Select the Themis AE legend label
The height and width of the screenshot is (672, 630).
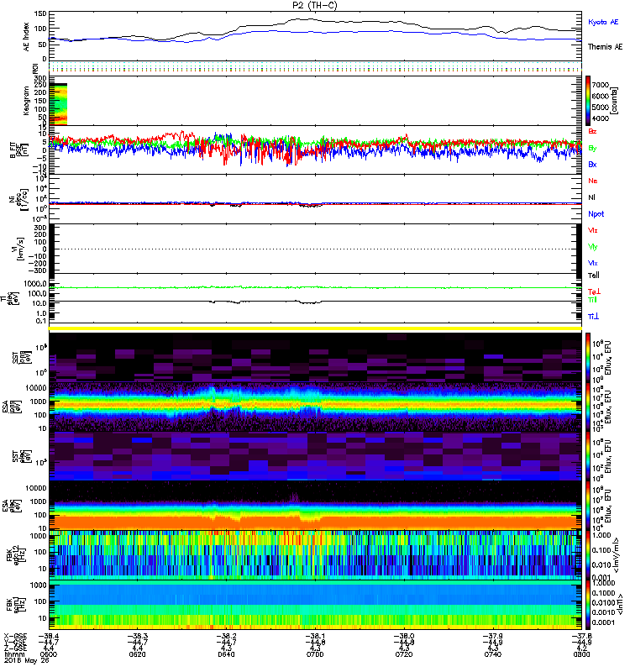(x=605, y=47)
